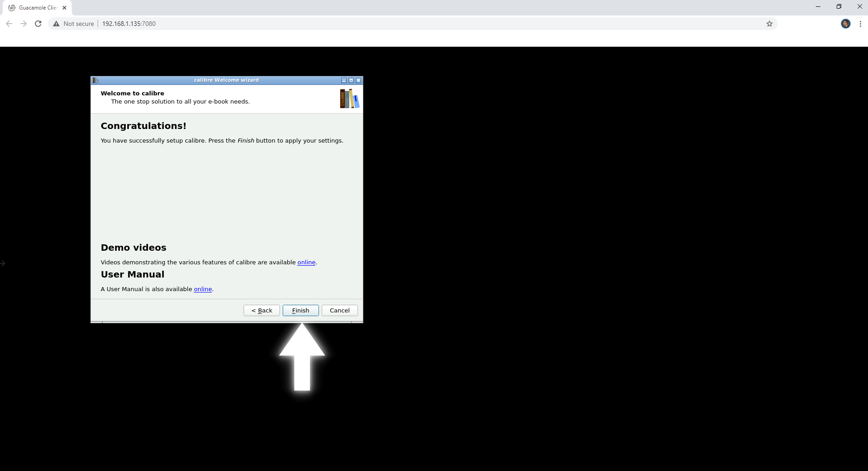868x471 pixels.
Task: Open the User Manual online link
Action: click(x=203, y=289)
